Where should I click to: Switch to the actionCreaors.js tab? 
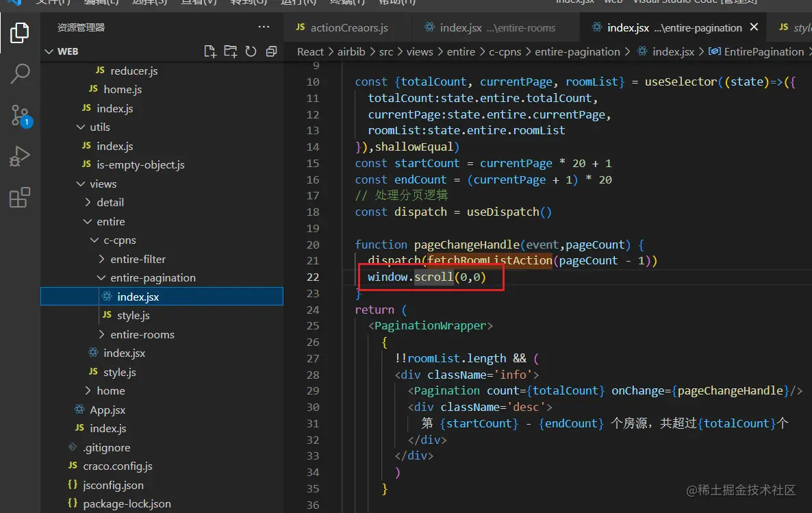click(x=348, y=27)
